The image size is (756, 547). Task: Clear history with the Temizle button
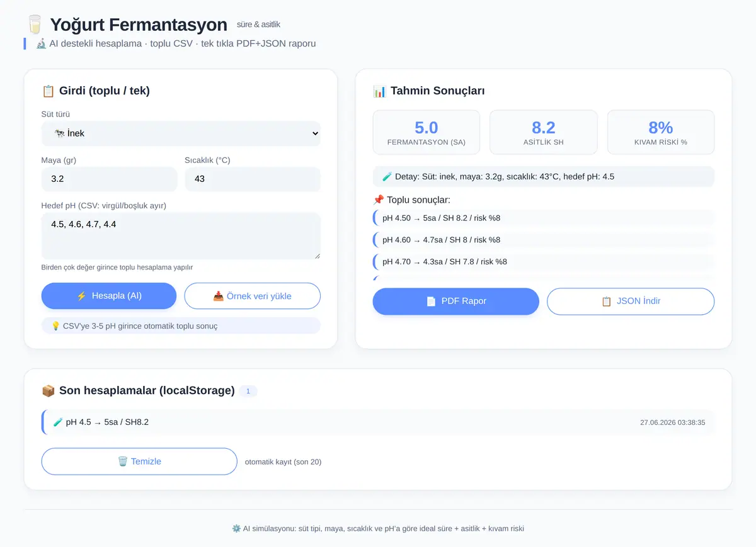click(x=139, y=461)
